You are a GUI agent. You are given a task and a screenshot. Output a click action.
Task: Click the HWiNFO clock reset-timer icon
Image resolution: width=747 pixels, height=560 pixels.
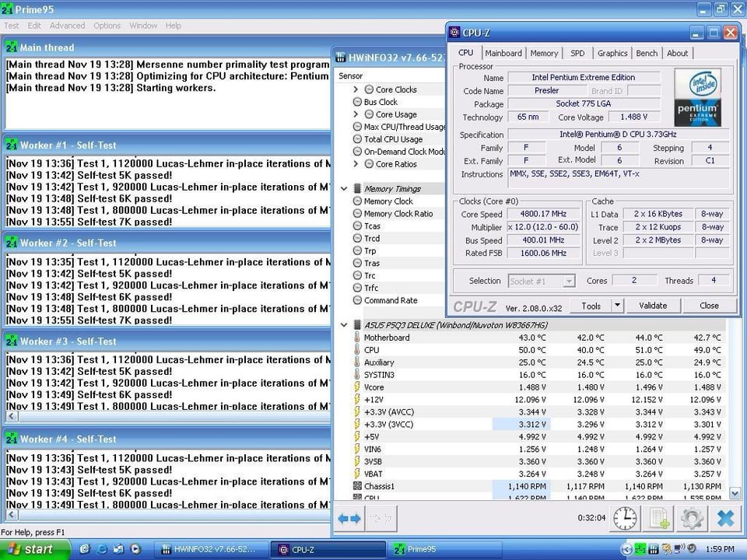click(625, 518)
